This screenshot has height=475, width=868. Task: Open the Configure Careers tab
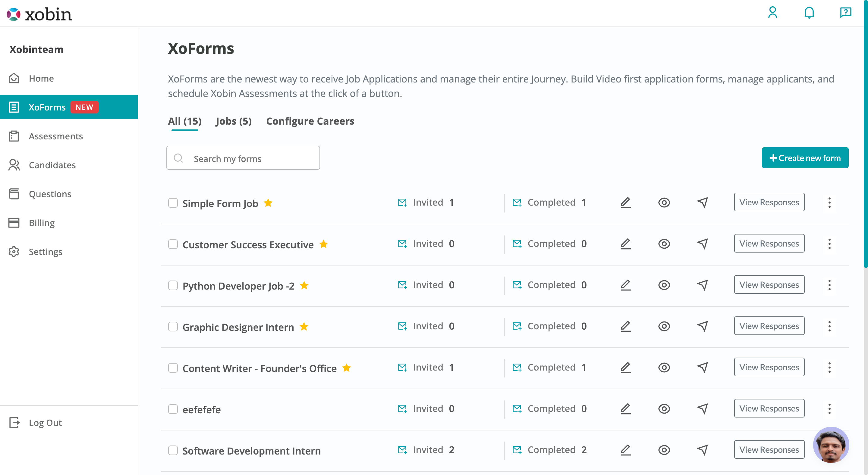(310, 121)
